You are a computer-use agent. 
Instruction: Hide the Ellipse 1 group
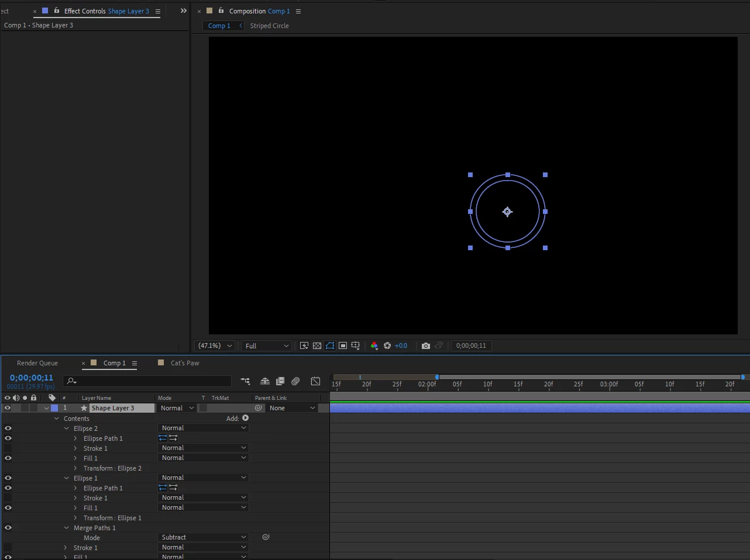(x=8, y=478)
